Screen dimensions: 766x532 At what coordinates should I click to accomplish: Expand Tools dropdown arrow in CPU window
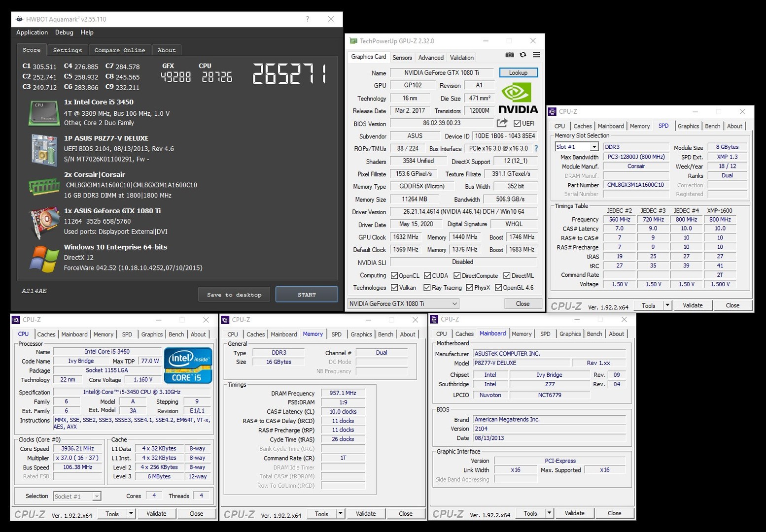[131, 513]
